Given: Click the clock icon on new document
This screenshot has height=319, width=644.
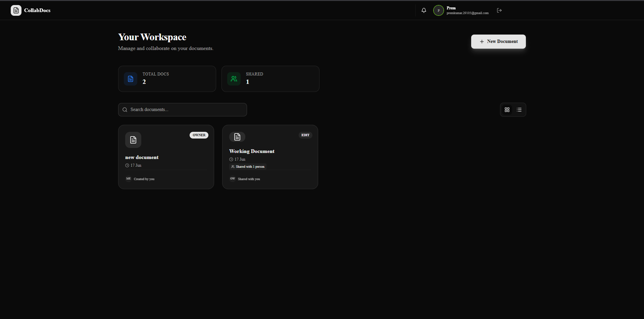Looking at the screenshot, I should 127,165.
